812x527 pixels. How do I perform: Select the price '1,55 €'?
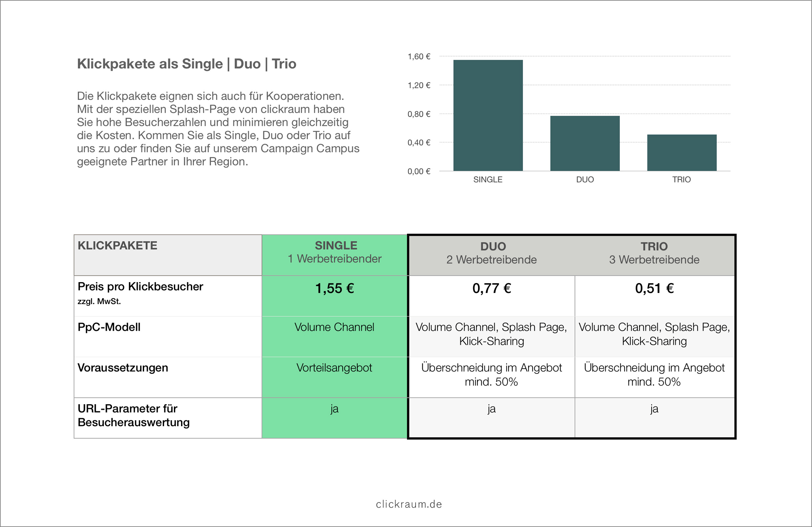click(x=335, y=289)
